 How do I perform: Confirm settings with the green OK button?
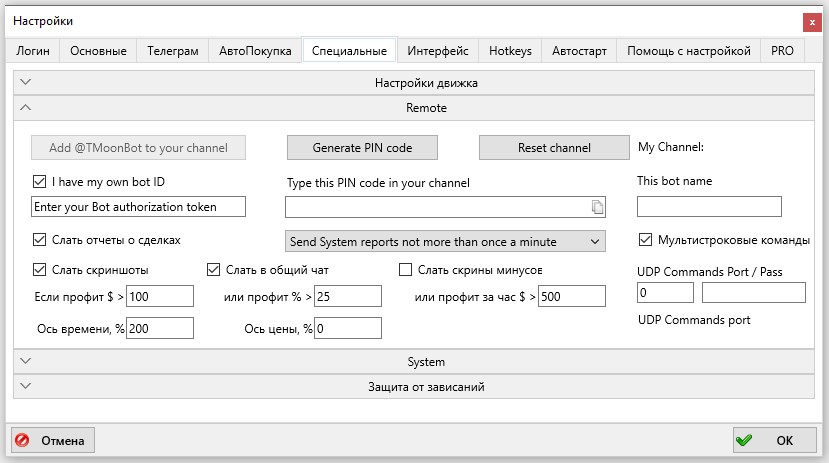(x=774, y=440)
